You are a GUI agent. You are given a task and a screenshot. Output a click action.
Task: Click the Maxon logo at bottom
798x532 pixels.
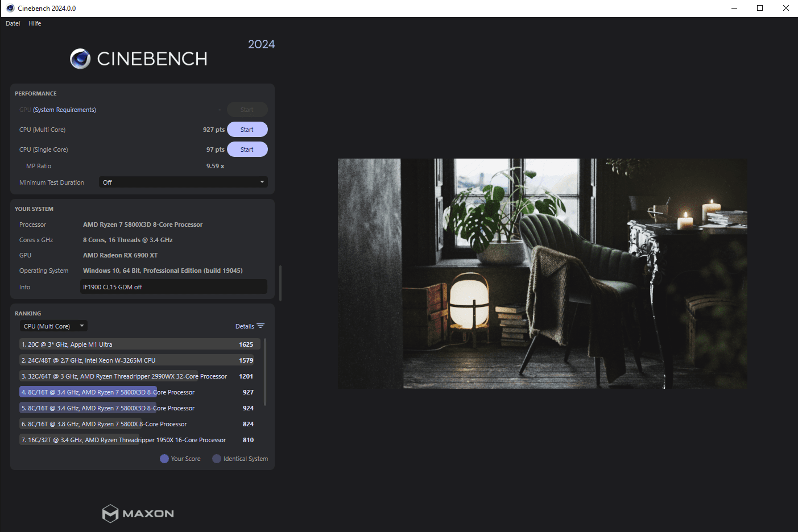coord(138,513)
